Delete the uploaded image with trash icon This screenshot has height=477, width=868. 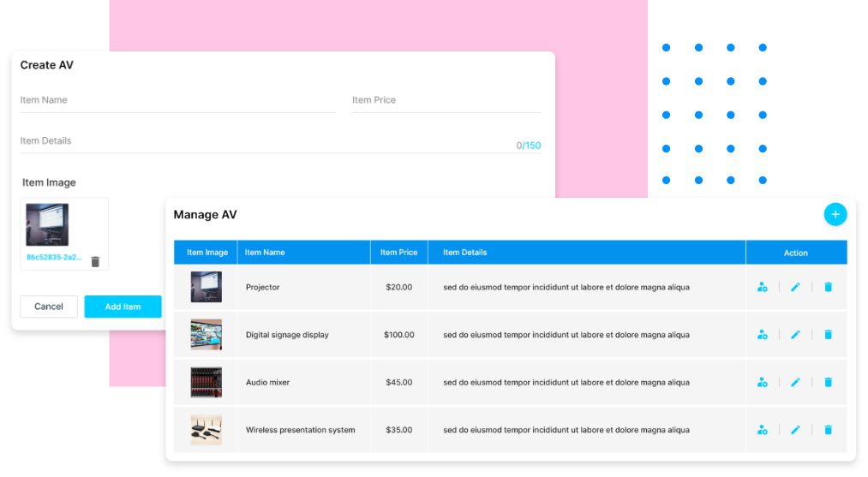tap(95, 261)
